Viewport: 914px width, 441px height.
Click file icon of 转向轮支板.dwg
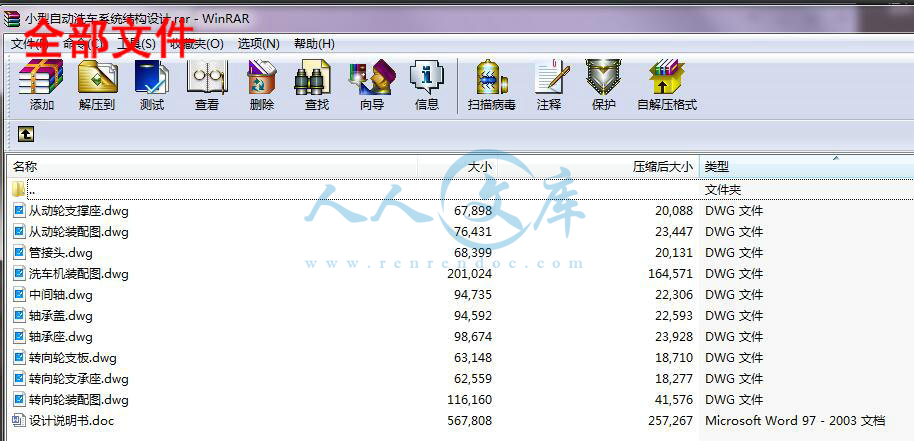20,357
